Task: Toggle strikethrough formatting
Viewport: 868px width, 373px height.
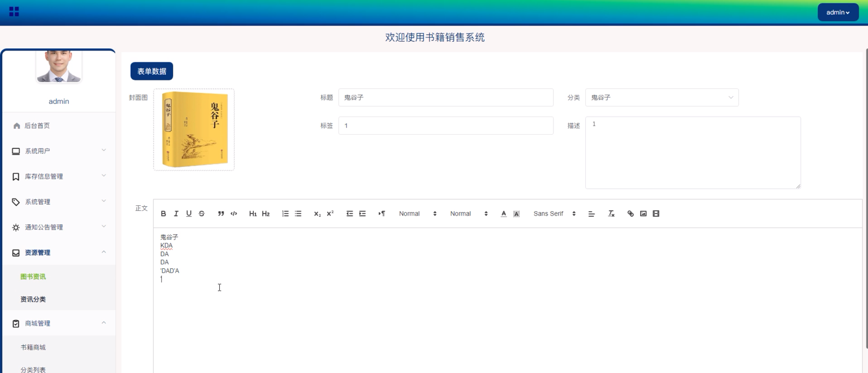Action: [x=202, y=214]
